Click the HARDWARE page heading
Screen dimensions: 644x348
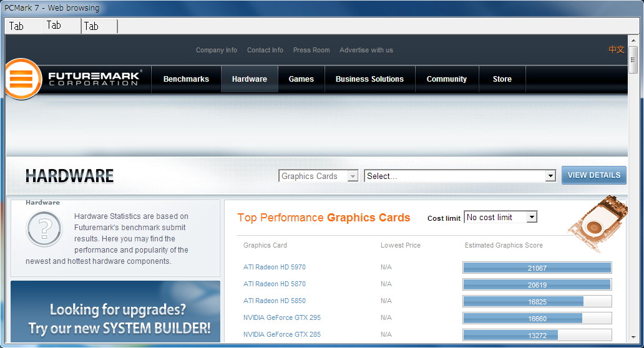coord(69,176)
